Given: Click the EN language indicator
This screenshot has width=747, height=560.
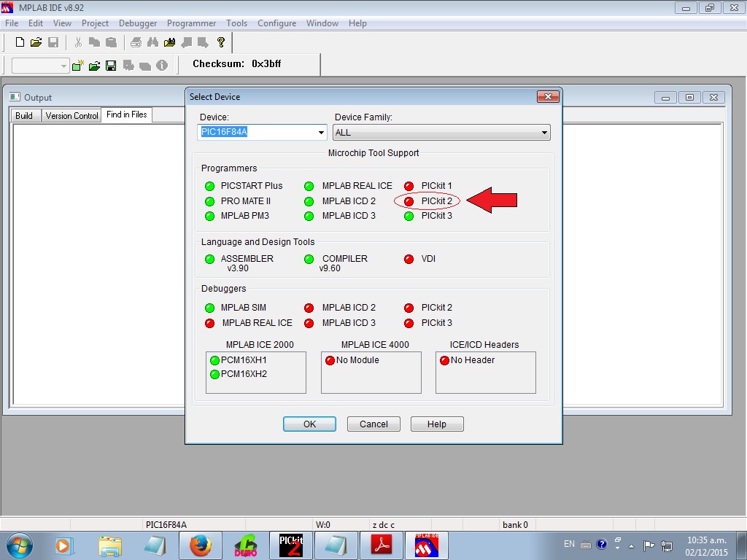Looking at the screenshot, I should coord(569,544).
